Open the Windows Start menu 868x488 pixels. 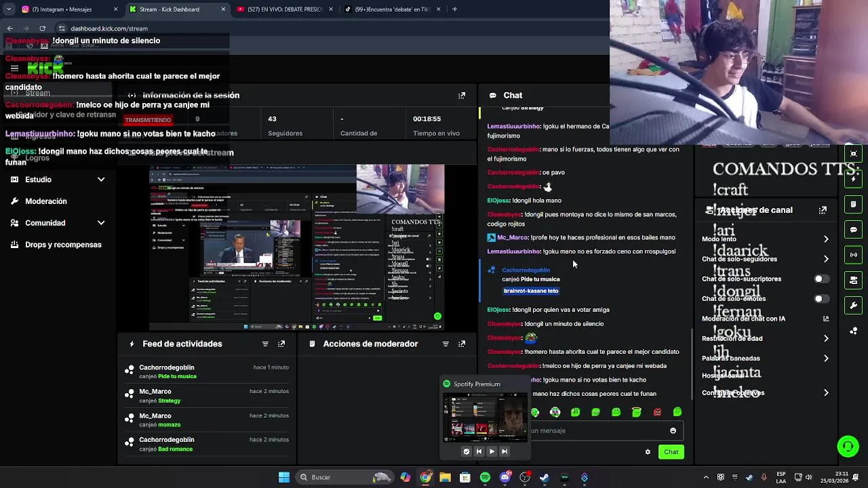(x=284, y=477)
